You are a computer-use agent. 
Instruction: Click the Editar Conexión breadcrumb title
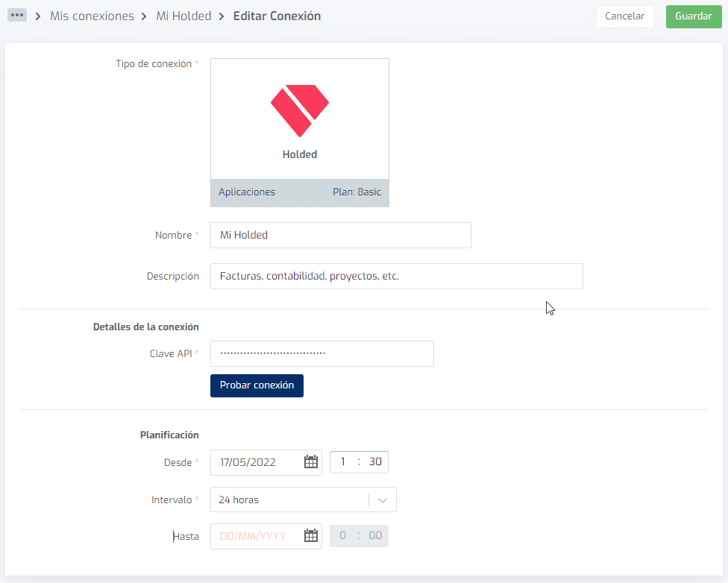277,16
